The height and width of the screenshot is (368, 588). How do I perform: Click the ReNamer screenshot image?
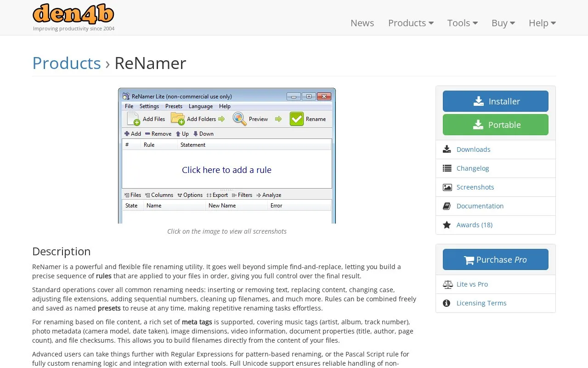click(x=227, y=155)
